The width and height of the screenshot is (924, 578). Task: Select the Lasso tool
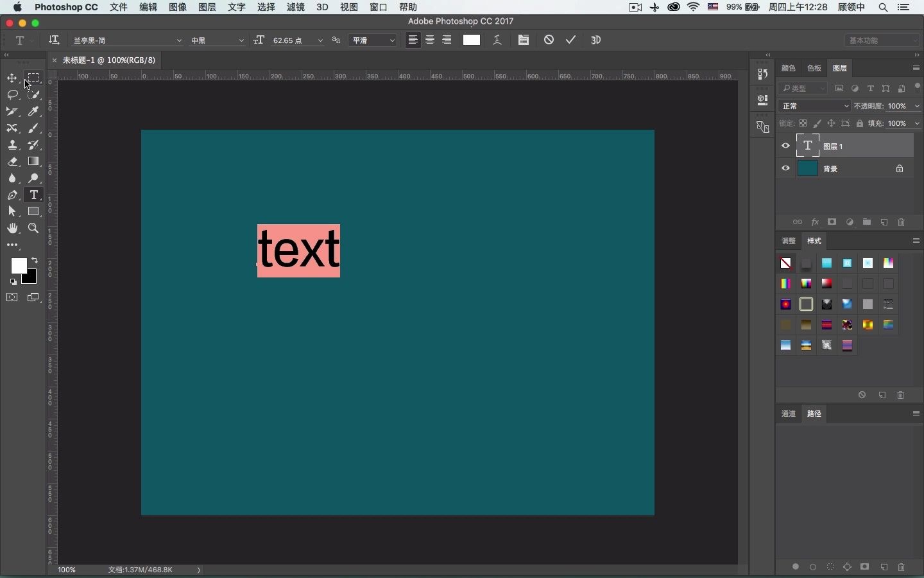tap(12, 95)
